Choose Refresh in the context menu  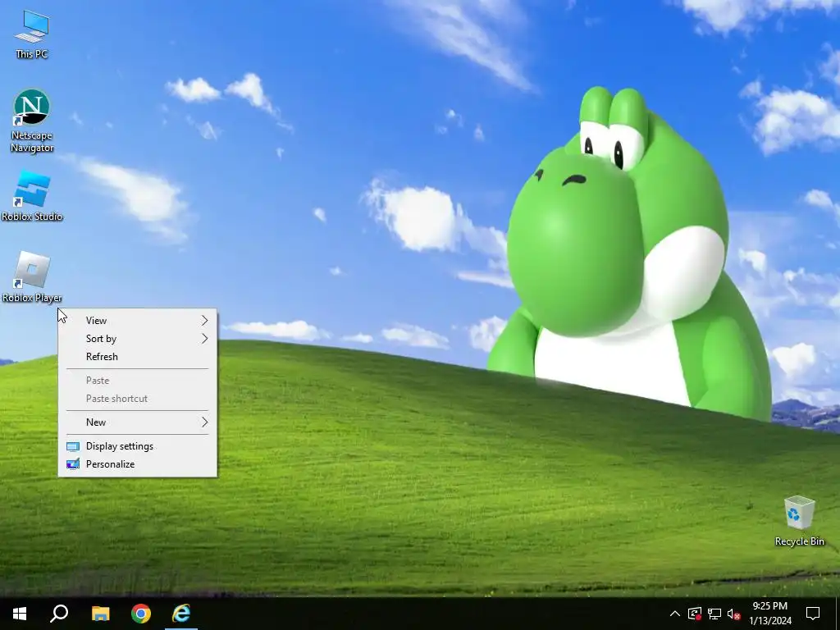point(138,357)
